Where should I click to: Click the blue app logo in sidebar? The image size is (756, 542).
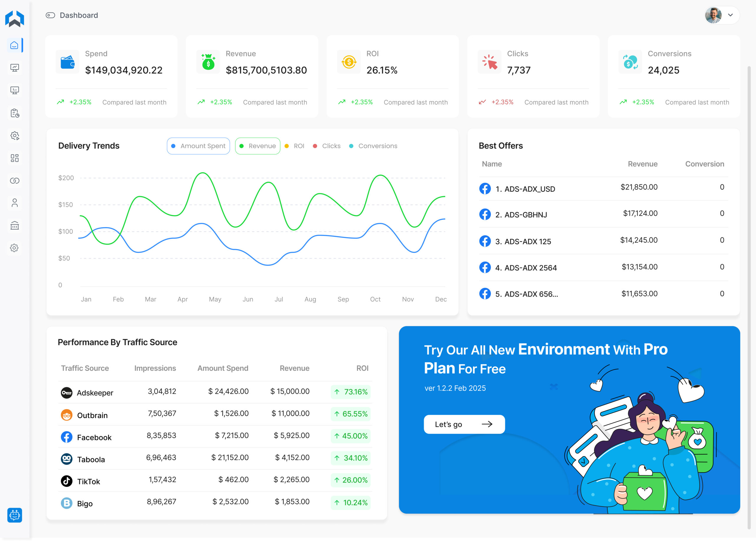(x=15, y=19)
